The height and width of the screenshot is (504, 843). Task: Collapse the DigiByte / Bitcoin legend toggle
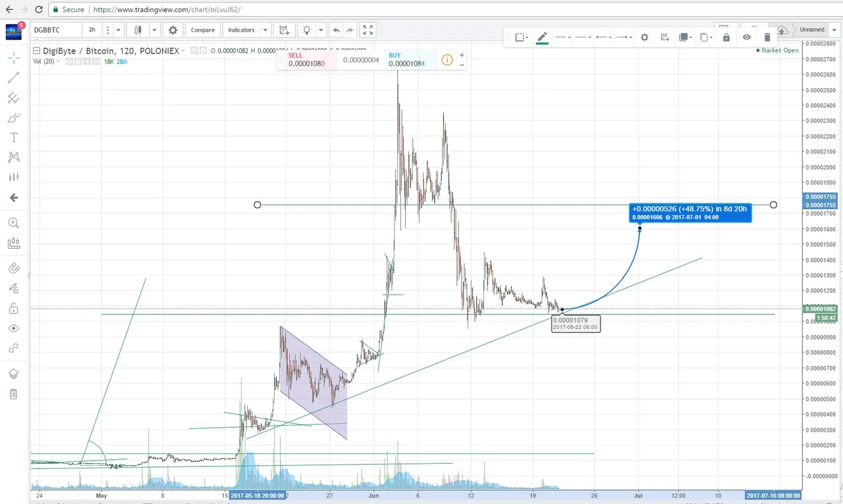[37, 51]
